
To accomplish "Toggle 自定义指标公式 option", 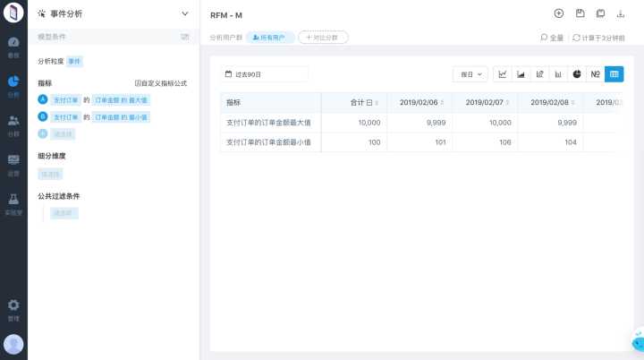I will (x=160, y=83).
